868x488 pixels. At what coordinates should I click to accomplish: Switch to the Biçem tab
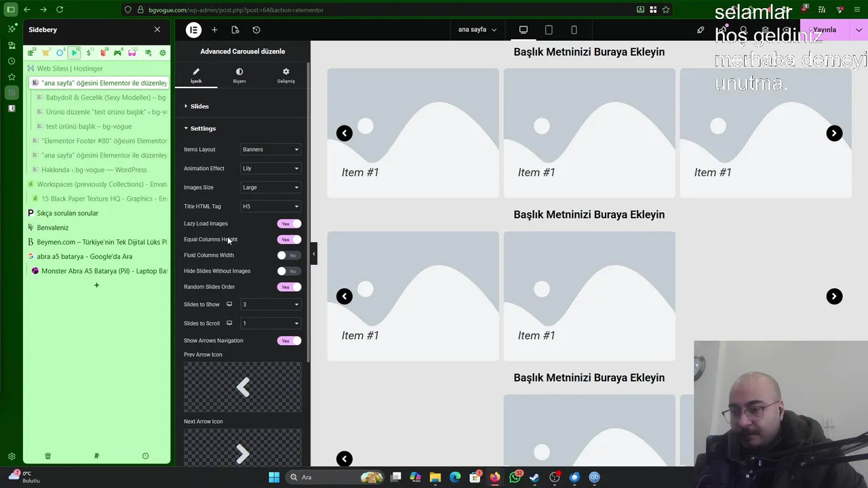239,75
